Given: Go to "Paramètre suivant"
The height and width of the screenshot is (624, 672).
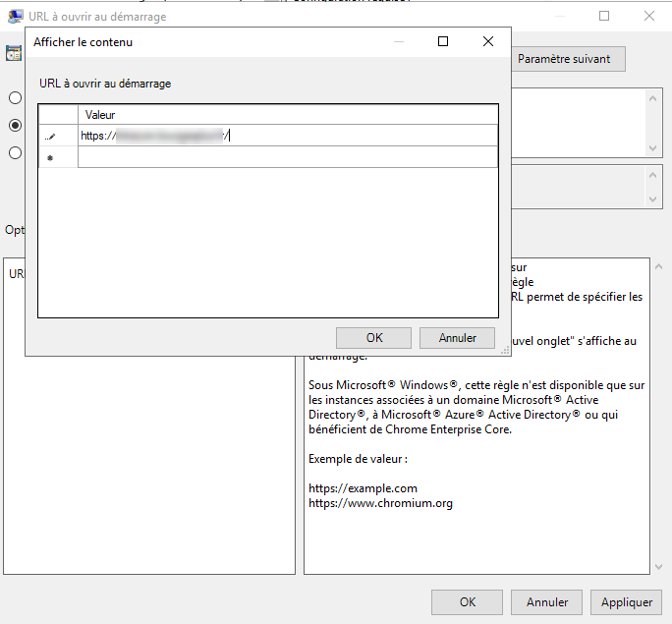Looking at the screenshot, I should point(564,59).
